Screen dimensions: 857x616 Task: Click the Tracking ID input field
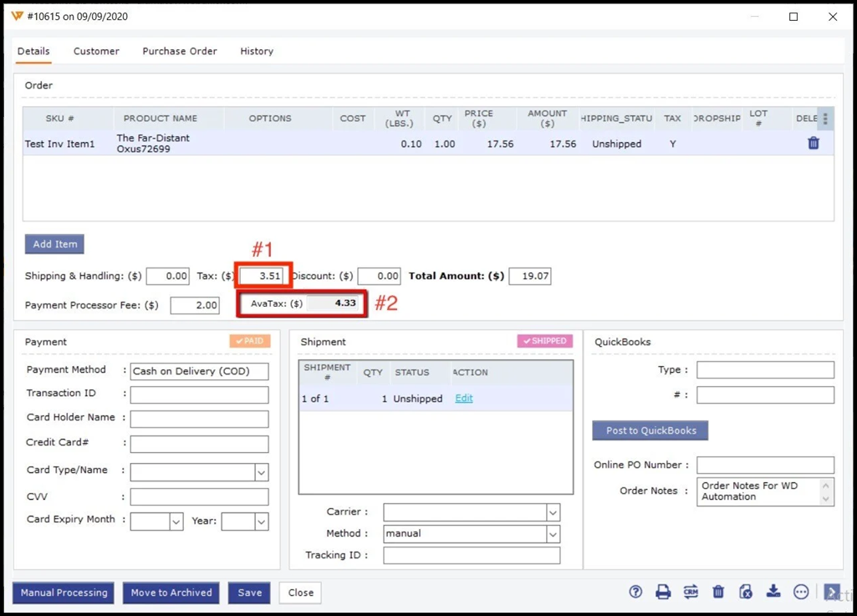point(472,555)
